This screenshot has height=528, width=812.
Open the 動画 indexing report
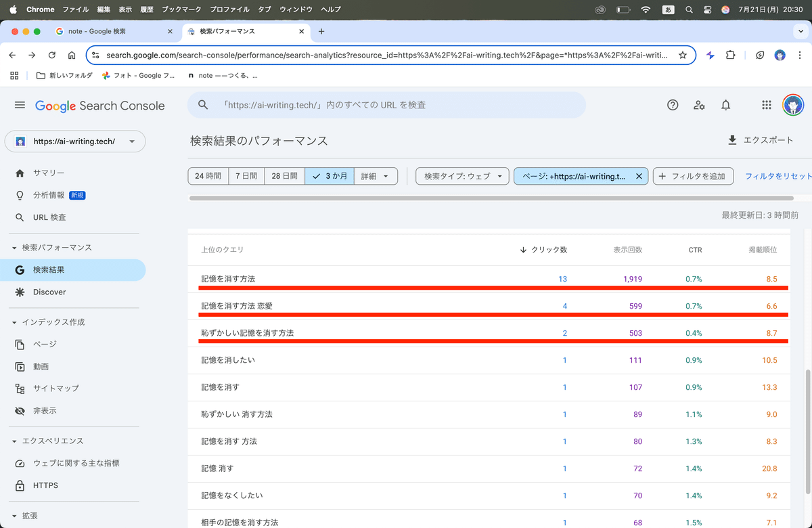tap(72, 366)
